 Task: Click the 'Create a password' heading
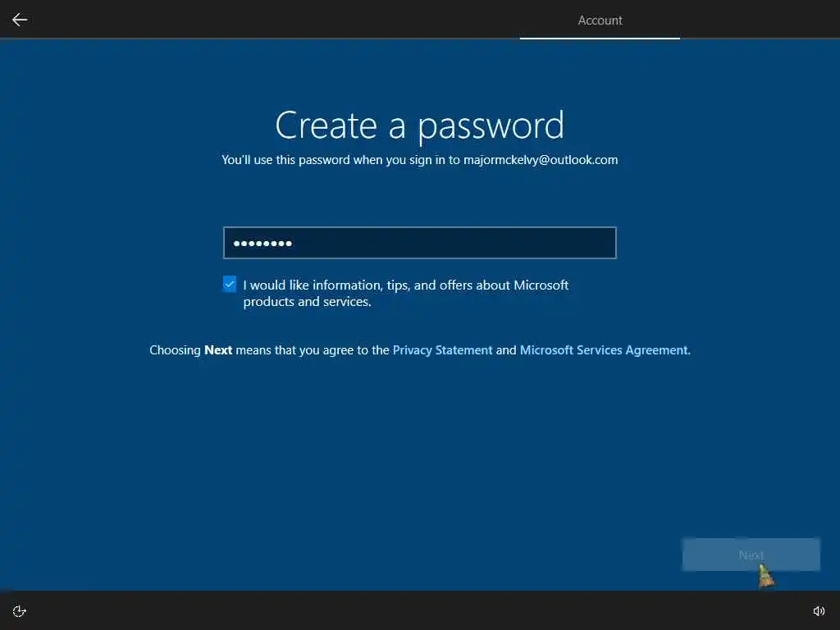pyautogui.click(x=419, y=126)
